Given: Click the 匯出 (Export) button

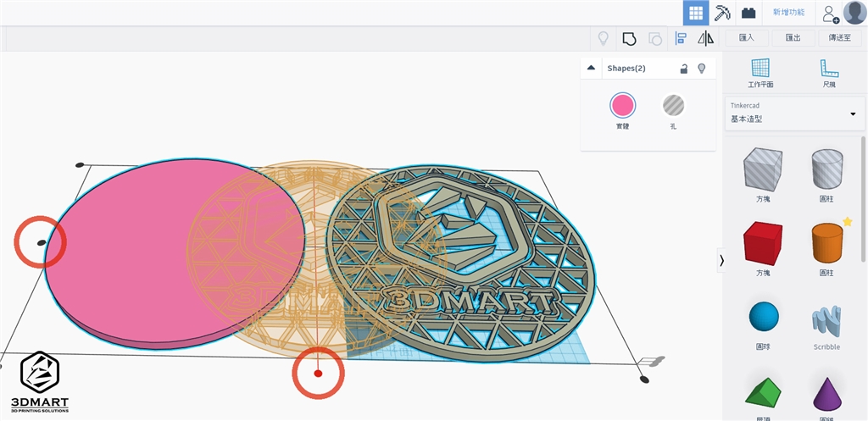Looking at the screenshot, I should (793, 38).
